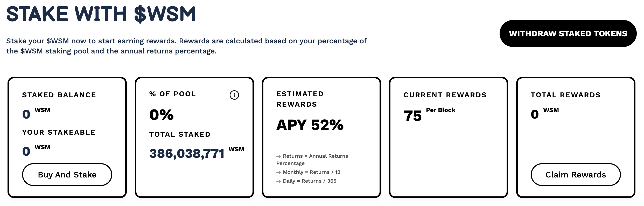This screenshot has height=206, width=644.
Task: Click the Monthly = Returns / 12 text
Action: pyautogui.click(x=311, y=172)
